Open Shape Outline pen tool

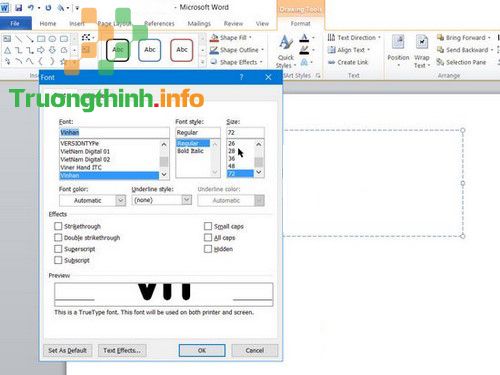point(237,50)
